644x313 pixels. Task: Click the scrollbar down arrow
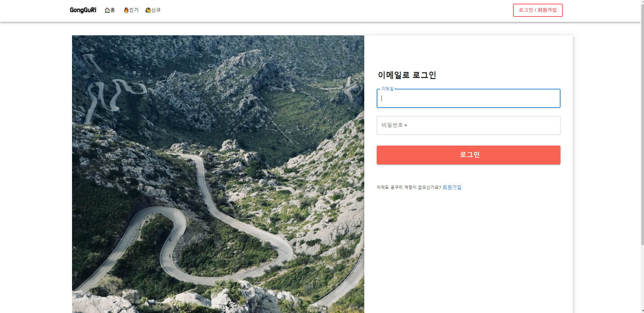click(x=642, y=311)
